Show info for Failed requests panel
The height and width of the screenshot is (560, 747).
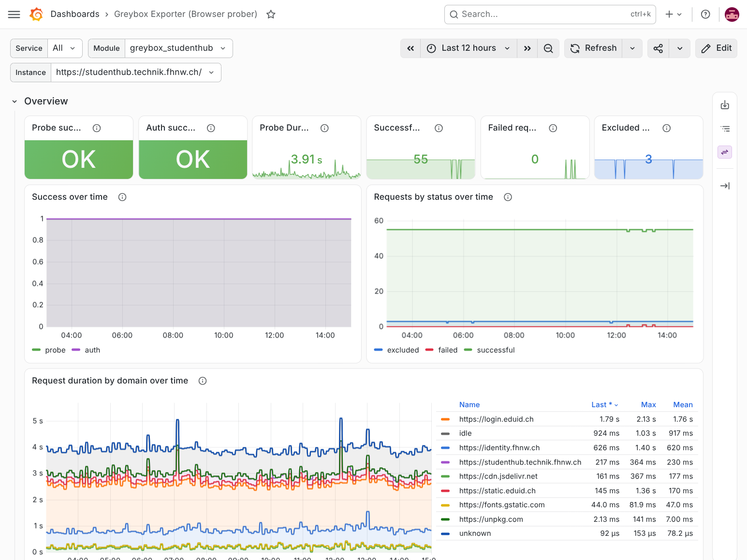pos(553,128)
